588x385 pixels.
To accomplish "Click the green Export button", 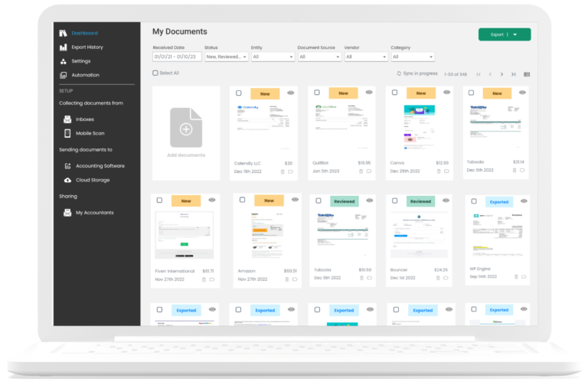I will point(504,34).
